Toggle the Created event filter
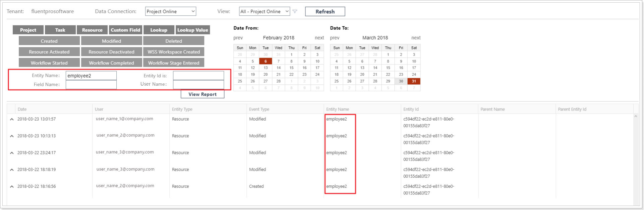 tap(49, 41)
